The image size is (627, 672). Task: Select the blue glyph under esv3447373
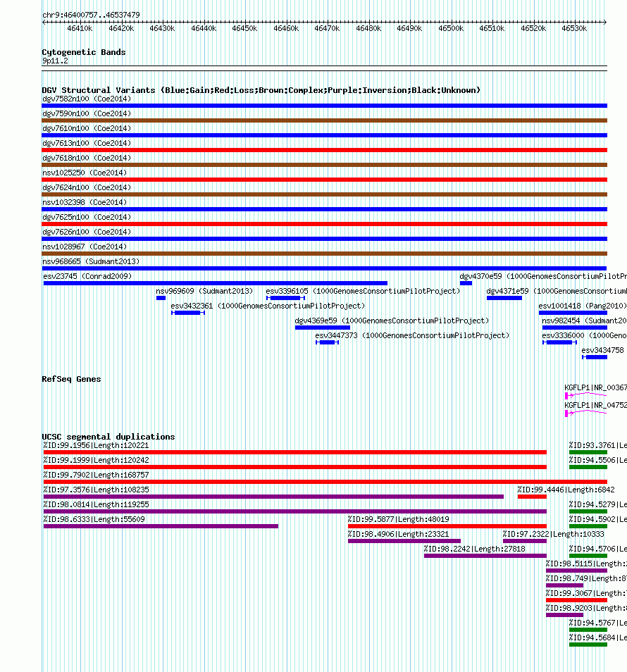click(x=328, y=342)
